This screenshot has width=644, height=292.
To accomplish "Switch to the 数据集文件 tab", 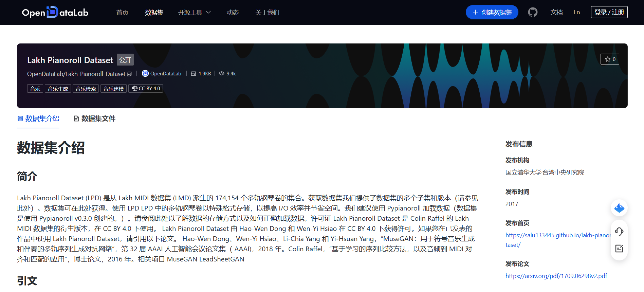I will [x=95, y=118].
